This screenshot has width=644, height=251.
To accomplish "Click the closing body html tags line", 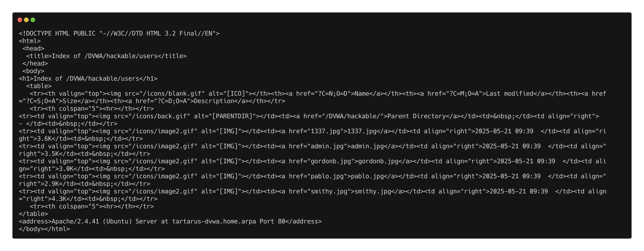I will click(x=44, y=229).
